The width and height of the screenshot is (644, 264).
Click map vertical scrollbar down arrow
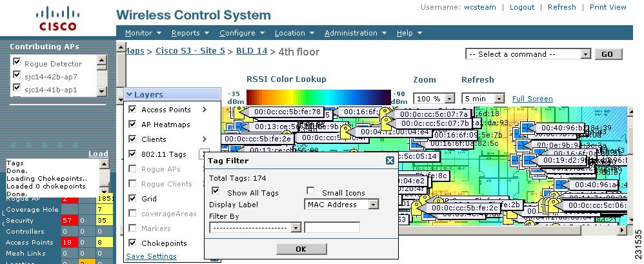point(631,221)
